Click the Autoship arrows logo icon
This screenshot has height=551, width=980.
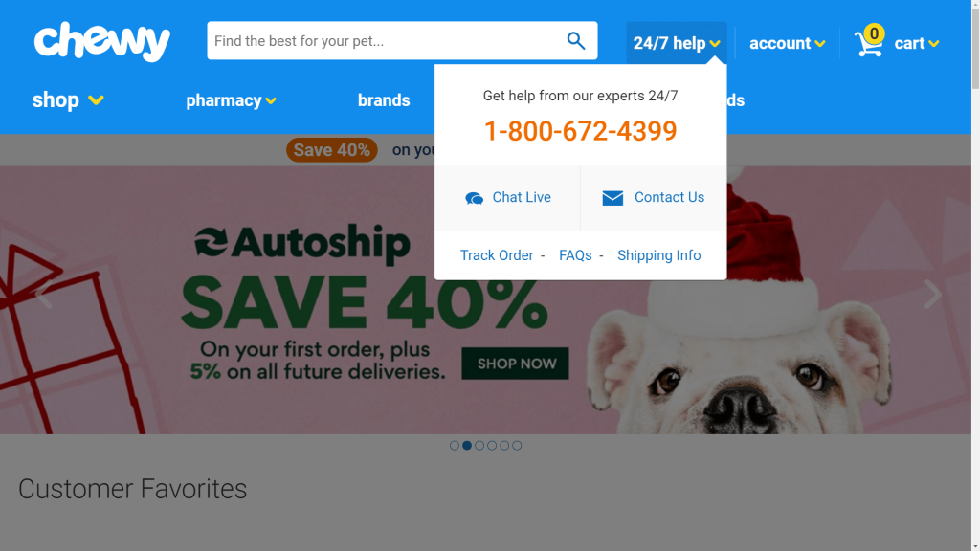click(211, 242)
